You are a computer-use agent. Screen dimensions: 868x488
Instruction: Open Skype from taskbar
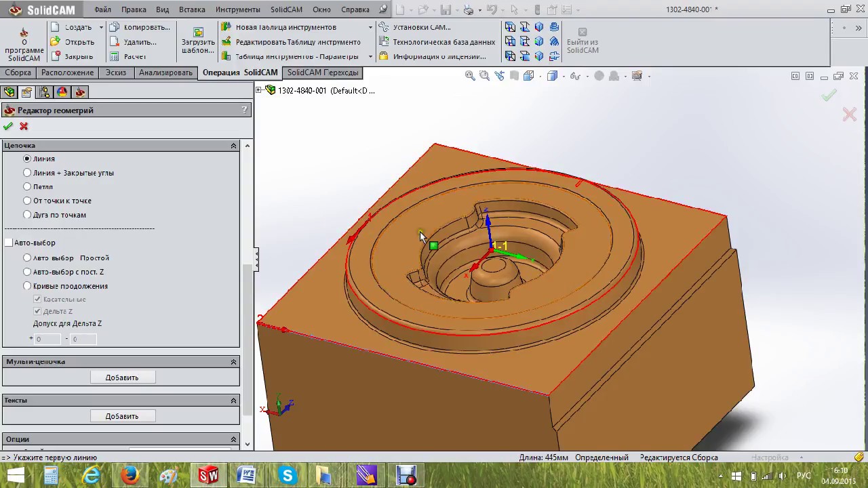pos(288,476)
